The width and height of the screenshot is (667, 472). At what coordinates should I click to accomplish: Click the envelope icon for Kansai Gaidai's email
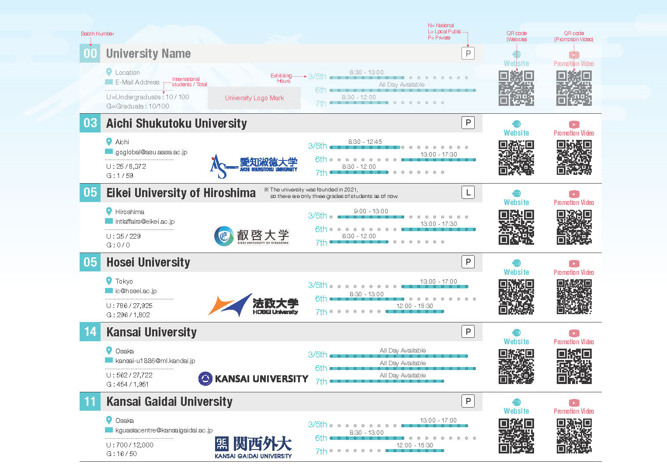point(109,430)
